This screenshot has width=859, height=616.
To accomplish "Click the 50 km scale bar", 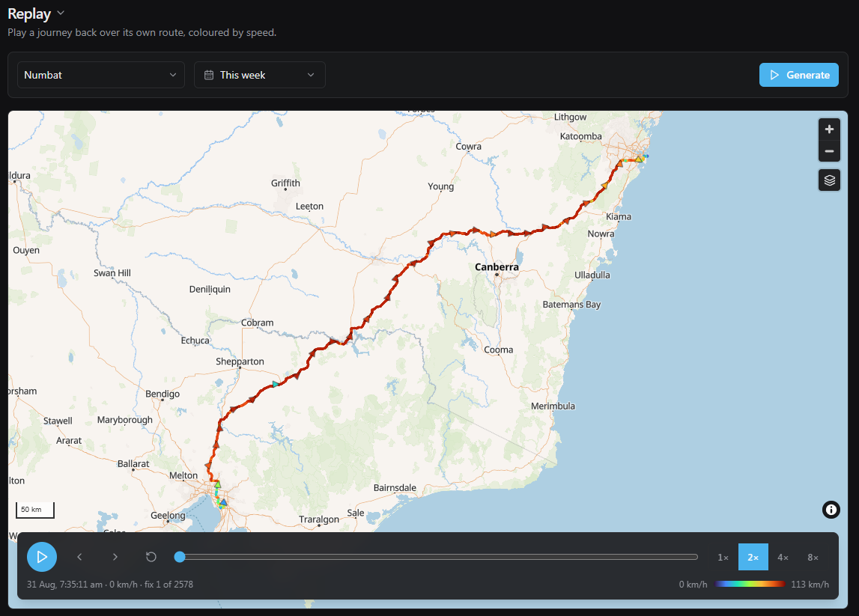I will pyautogui.click(x=34, y=510).
